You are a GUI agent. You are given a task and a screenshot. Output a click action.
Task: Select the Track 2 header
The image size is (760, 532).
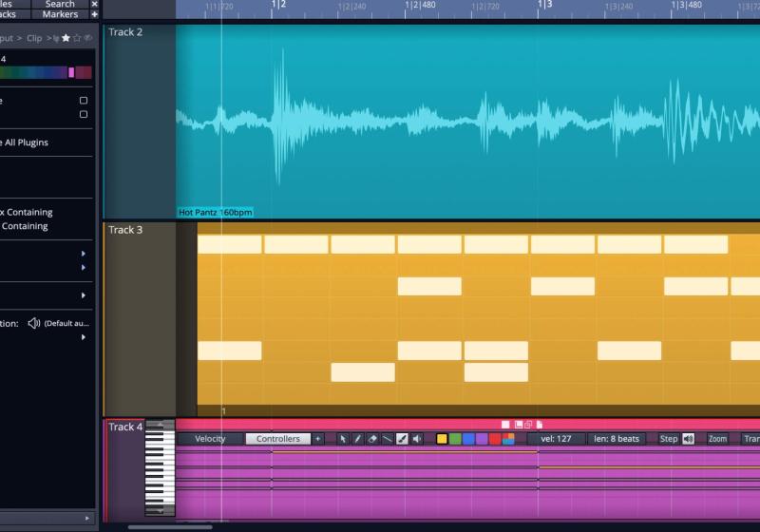coord(140,122)
